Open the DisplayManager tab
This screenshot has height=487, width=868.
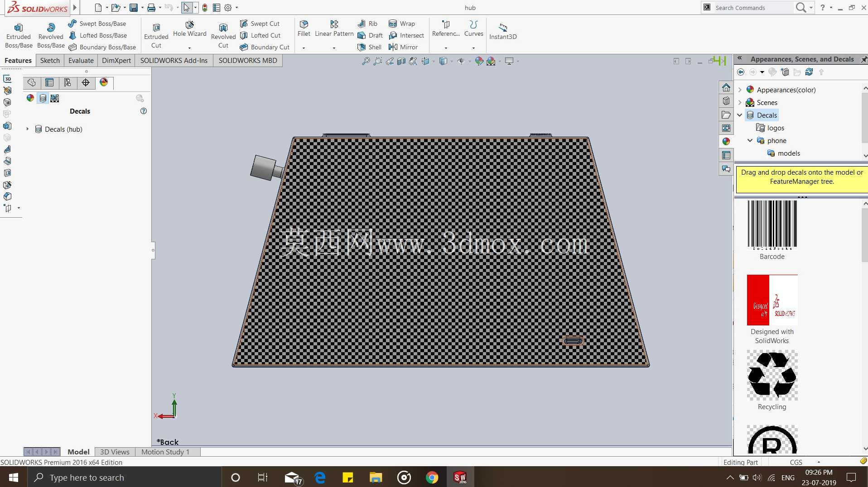point(104,82)
